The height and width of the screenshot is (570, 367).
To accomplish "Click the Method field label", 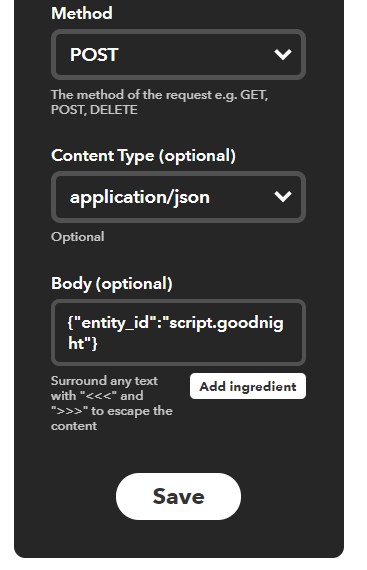I will tap(82, 13).
